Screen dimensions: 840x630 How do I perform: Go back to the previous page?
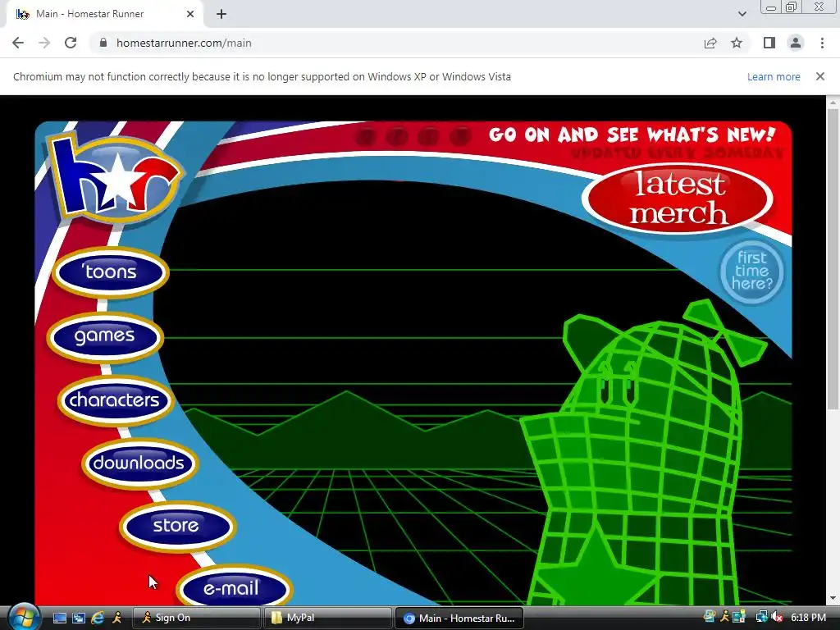(18, 43)
